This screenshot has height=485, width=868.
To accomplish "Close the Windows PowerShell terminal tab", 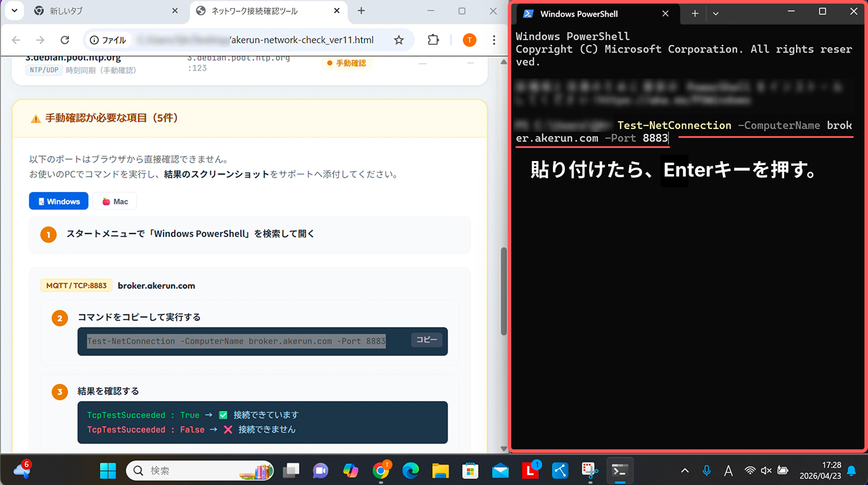I will pos(665,14).
